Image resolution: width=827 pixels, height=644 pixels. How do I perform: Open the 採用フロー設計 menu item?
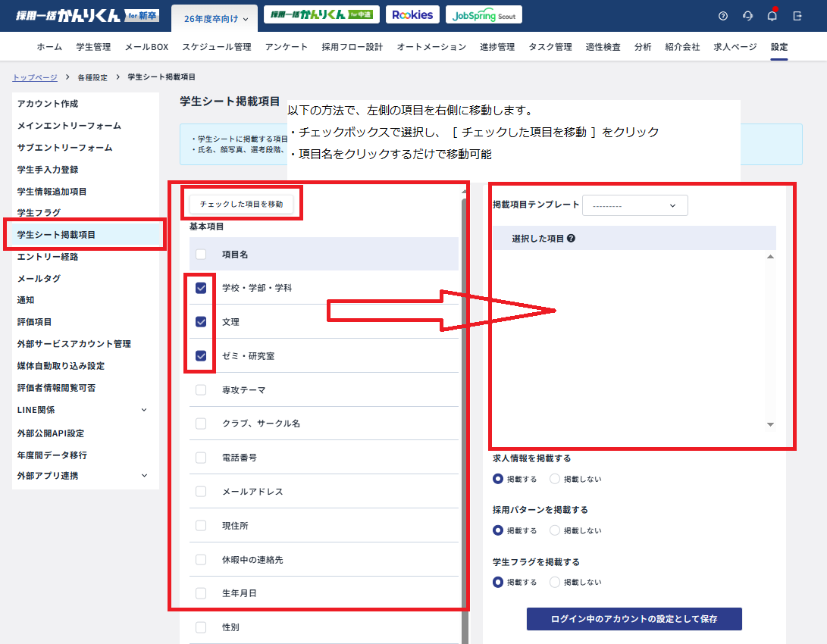tap(352, 46)
